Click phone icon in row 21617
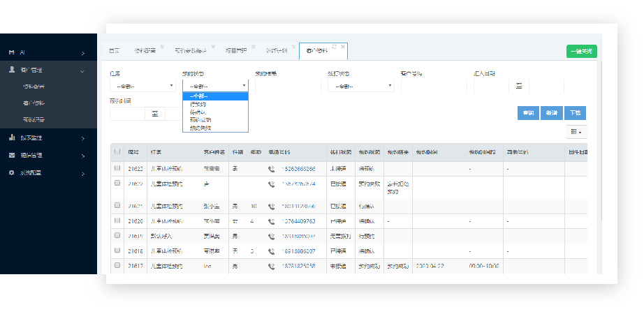 (x=271, y=267)
